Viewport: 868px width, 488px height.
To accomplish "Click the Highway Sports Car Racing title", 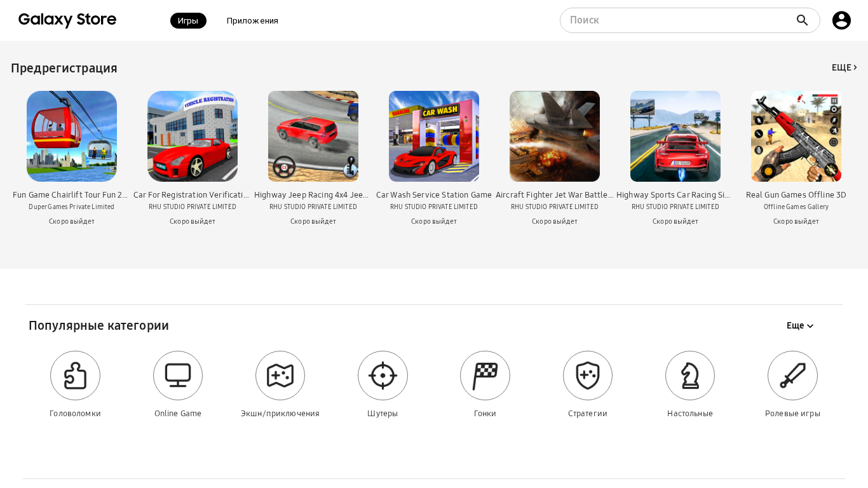I will point(674,195).
